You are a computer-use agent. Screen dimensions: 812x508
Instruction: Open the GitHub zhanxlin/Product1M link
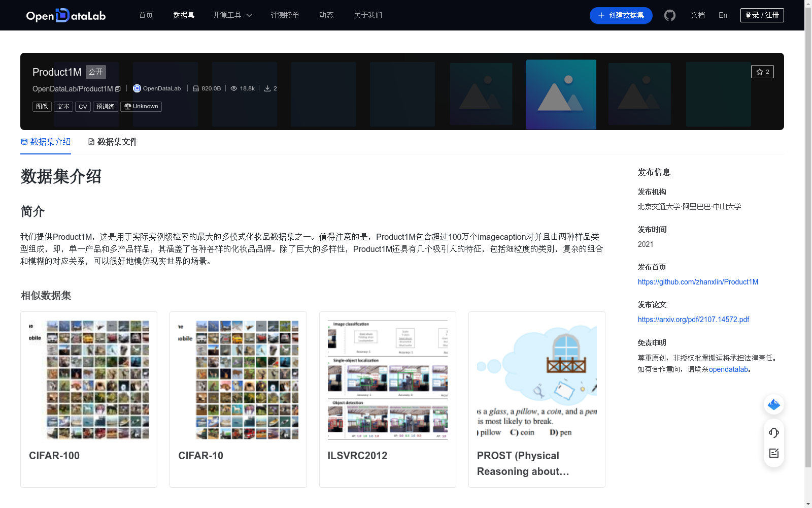point(698,282)
